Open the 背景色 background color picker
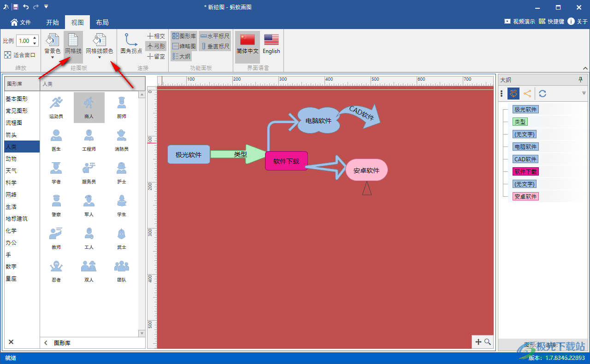Screen dimensions: 590x364 click(x=52, y=44)
